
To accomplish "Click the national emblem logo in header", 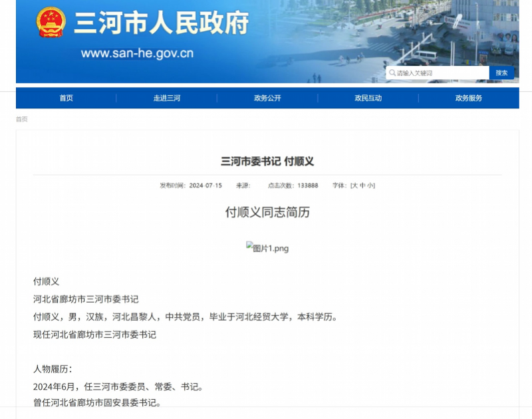I will pos(51,23).
